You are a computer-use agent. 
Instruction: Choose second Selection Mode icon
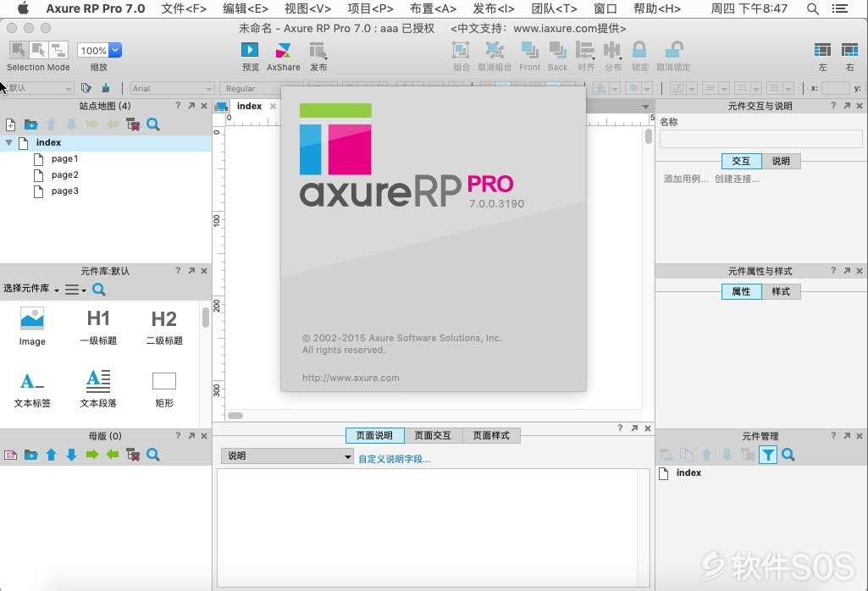39,50
